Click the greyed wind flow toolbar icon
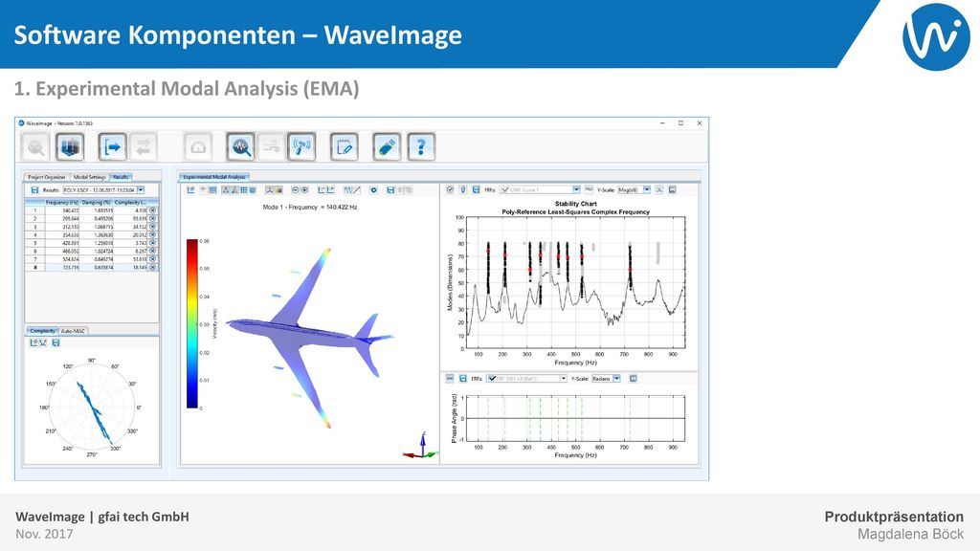The height and width of the screenshot is (551, 980). [271, 147]
